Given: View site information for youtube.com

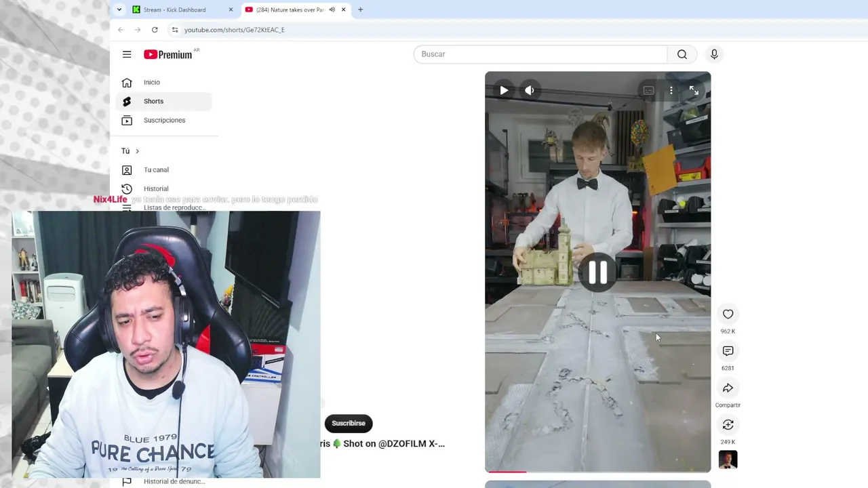Looking at the screenshot, I should coord(175,30).
